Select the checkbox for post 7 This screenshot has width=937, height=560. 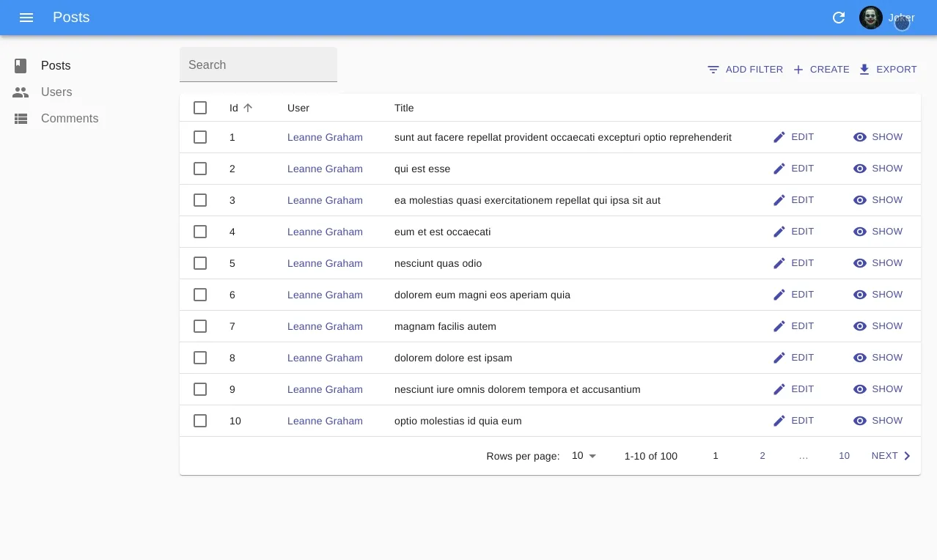[200, 326]
